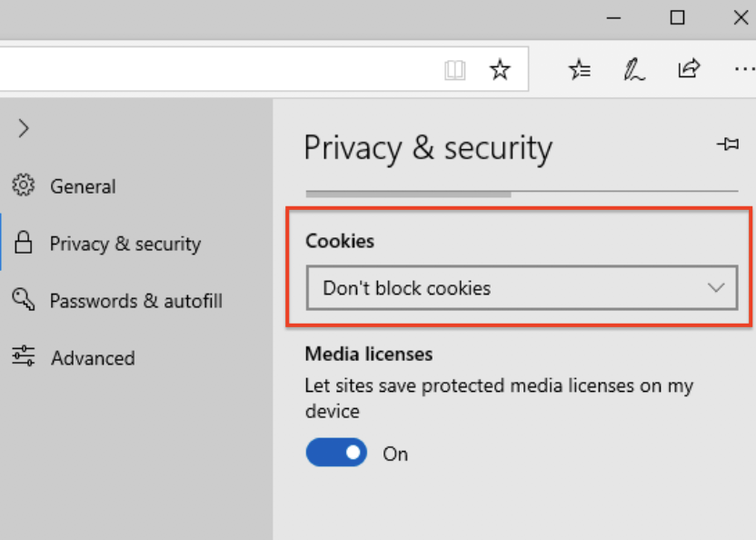Select Privacy & security in sidebar
This screenshot has height=540, width=756.
[x=124, y=244]
